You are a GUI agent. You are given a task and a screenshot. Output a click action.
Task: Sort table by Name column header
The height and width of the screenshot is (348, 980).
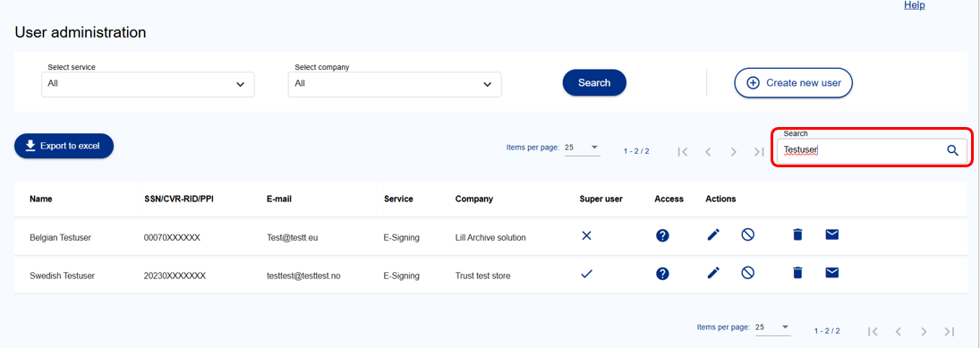(41, 199)
